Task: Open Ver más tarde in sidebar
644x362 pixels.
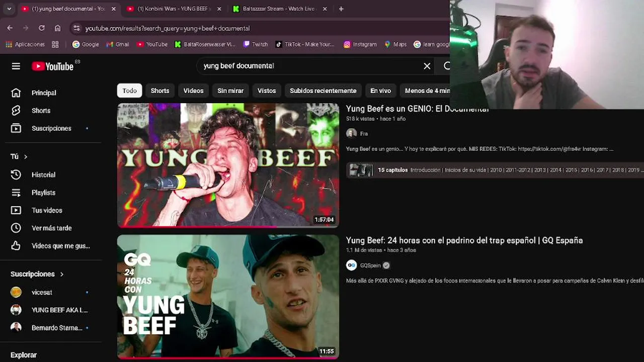Action: (x=51, y=228)
